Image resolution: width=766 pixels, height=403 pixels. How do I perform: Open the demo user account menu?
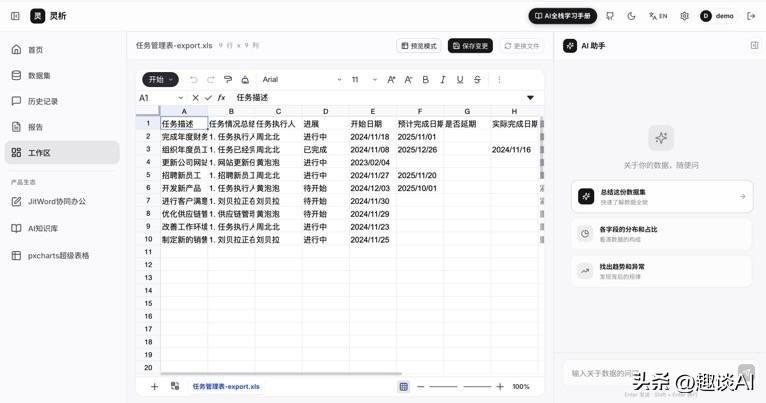coord(717,16)
